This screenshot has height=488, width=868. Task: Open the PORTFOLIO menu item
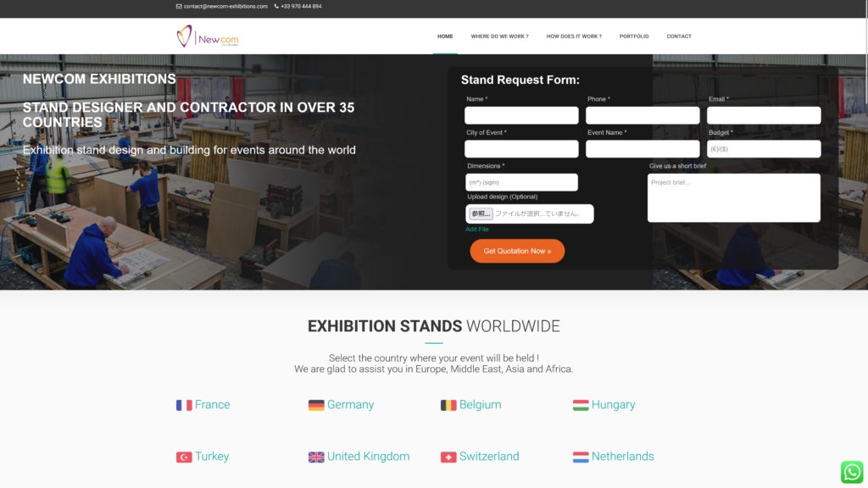pos(634,36)
